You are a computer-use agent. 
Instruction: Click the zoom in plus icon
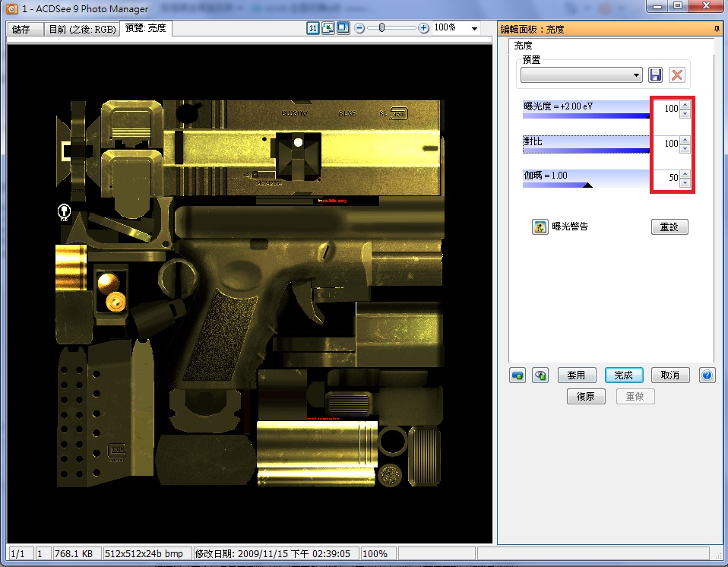pyautogui.click(x=423, y=28)
